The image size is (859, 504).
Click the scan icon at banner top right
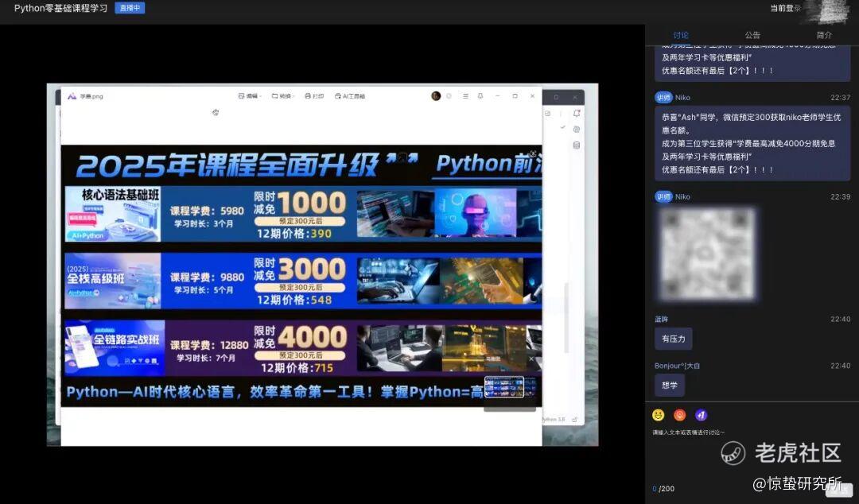tap(533, 154)
